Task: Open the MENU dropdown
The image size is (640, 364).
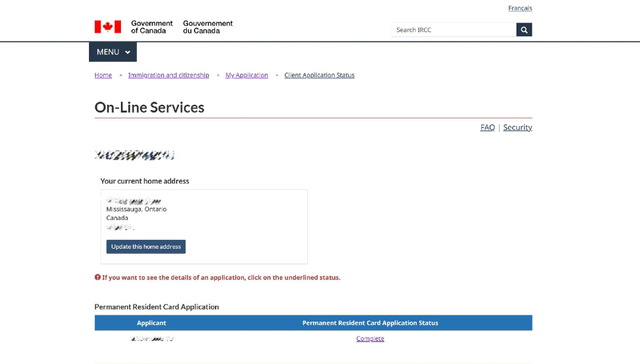Action: pyautogui.click(x=113, y=52)
